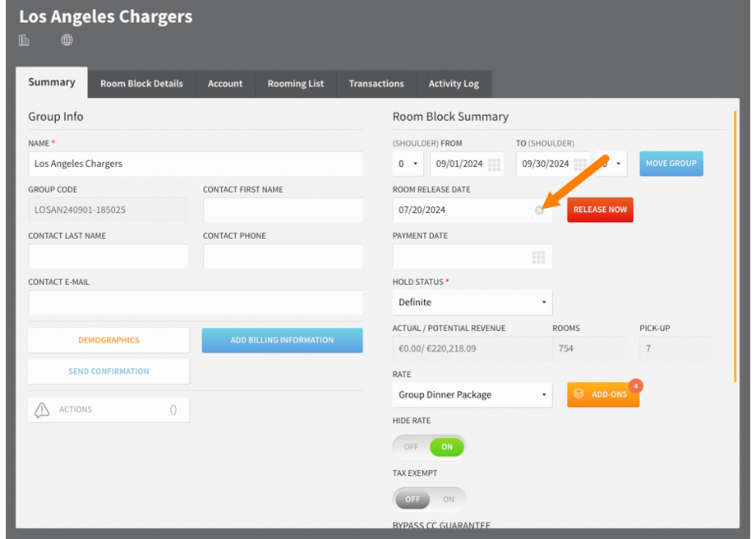
Task: Open the Add-Ons button
Action: tap(603, 395)
